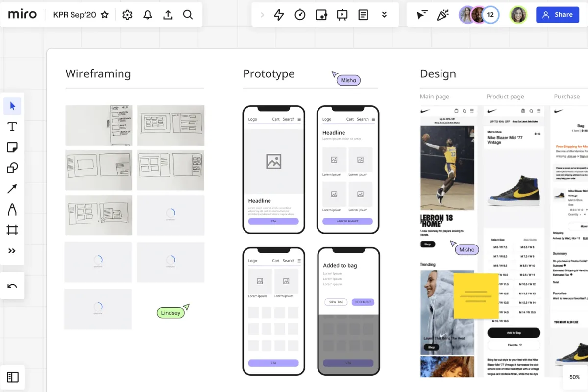Open the 50% zoom level control
The image size is (588, 392).
click(575, 377)
